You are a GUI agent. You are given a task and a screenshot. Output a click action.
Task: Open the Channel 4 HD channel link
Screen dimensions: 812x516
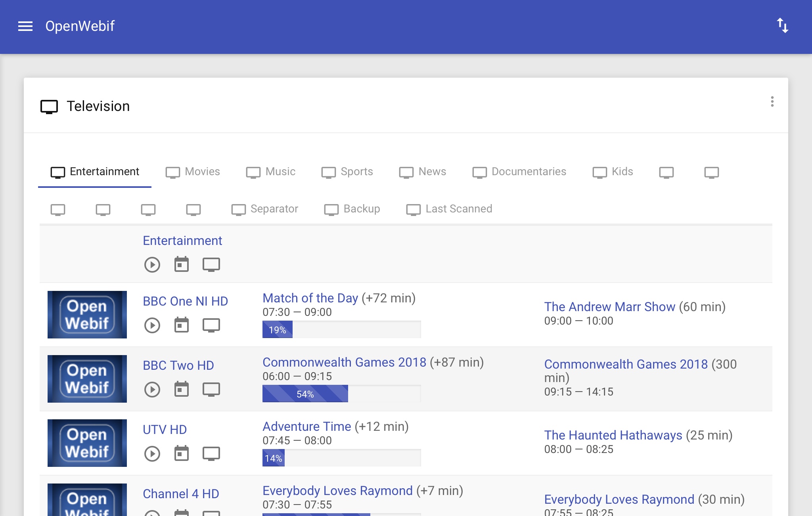click(181, 494)
